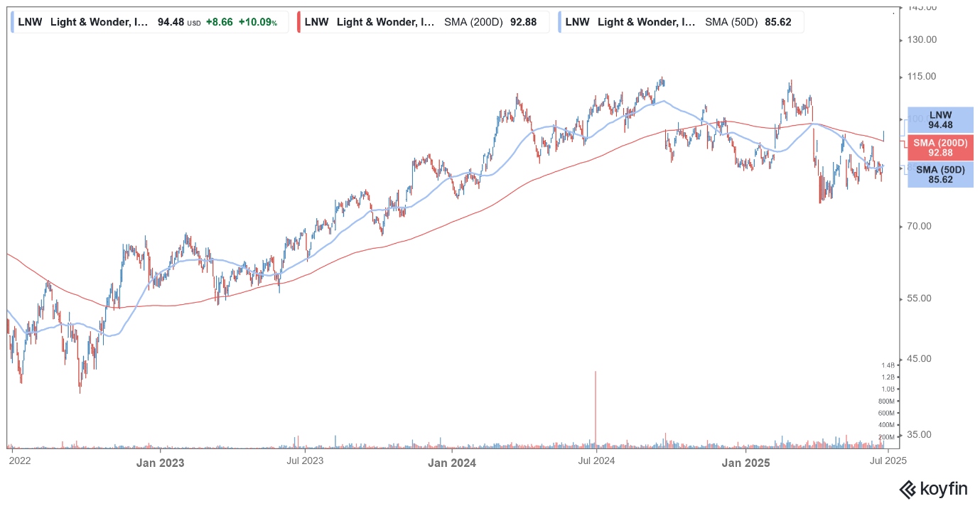Click the Jan 2023 date axis label

[160, 463]
